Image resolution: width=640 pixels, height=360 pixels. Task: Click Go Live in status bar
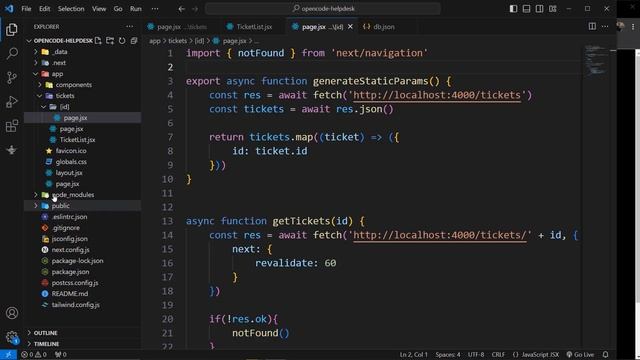coord(580,355)
